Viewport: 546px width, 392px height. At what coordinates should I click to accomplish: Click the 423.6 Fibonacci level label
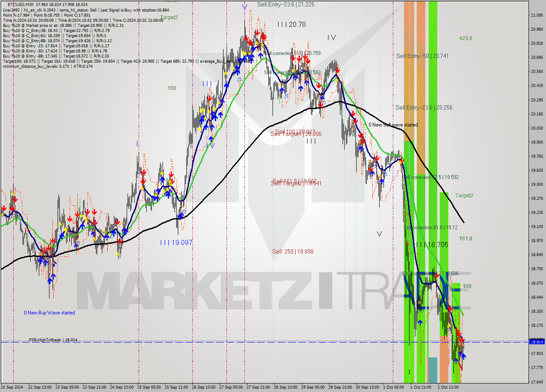(x=465, y=38)
